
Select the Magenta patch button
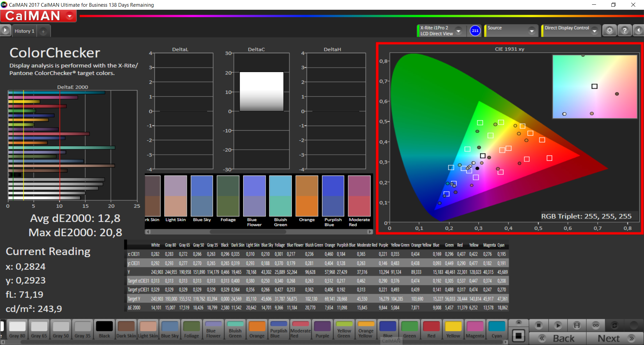475,330
